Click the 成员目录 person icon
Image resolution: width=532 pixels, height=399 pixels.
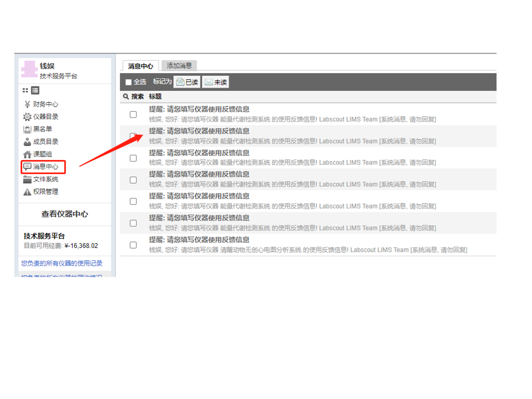tap(27, 142)
